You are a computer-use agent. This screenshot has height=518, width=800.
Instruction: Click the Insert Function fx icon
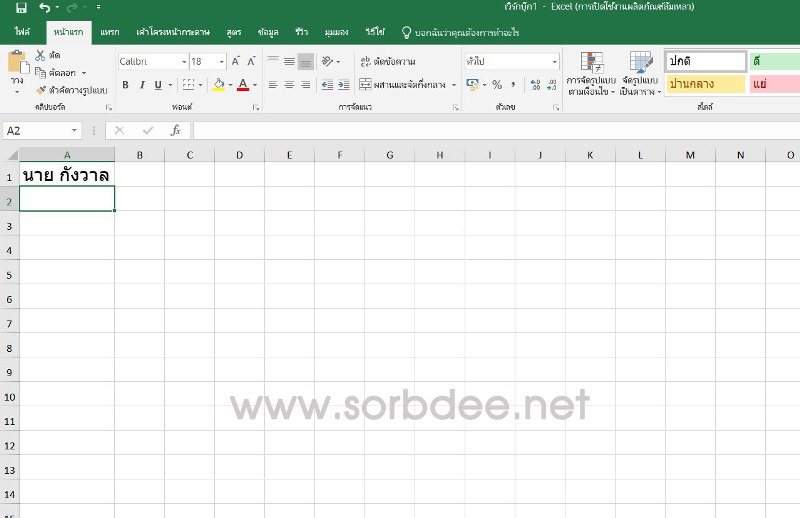[x=175, y=130]
